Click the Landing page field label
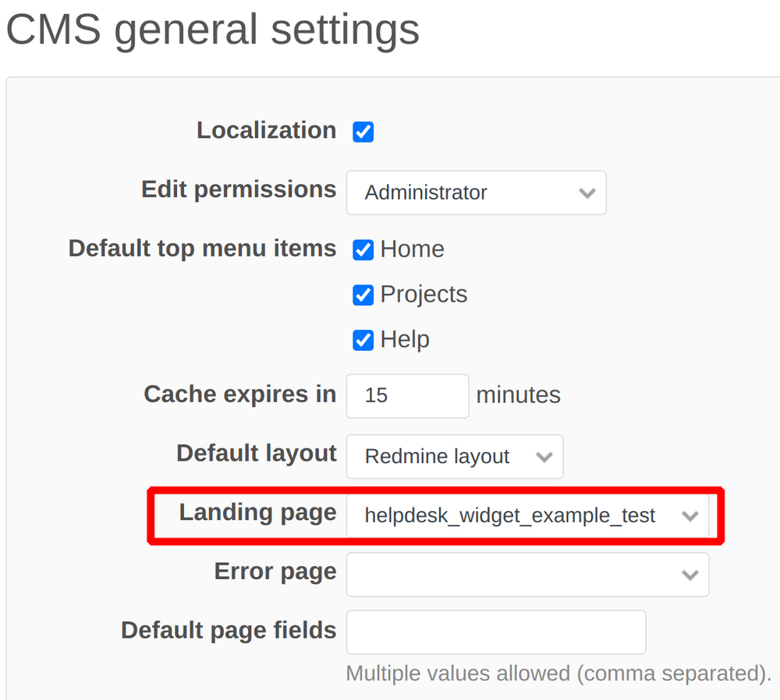The height and width of the screenshot is (700, 780). pyautogui.click(x=257, y=512)
